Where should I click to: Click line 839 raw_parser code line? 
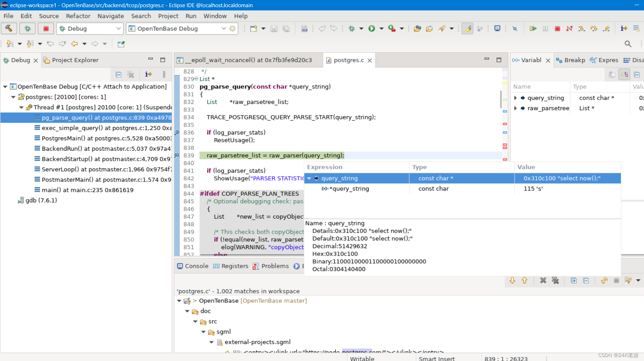(x=275, y=155)
